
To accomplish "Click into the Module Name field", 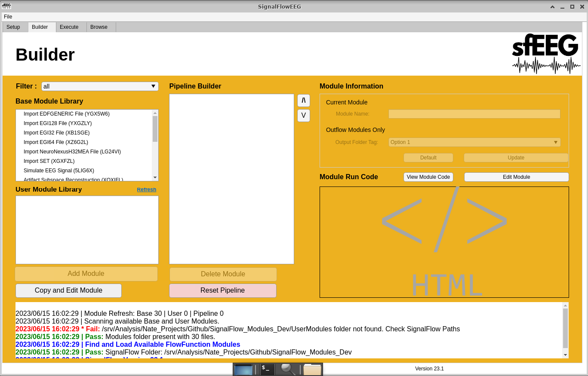I will [x=474, y=114].
